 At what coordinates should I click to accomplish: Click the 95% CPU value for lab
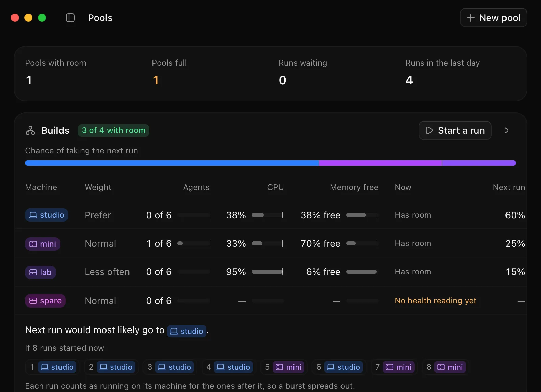coord(236,272)
